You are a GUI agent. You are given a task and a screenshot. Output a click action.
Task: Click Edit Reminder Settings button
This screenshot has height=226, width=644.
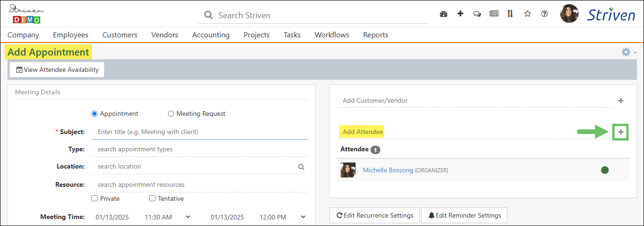click(464, 215)
